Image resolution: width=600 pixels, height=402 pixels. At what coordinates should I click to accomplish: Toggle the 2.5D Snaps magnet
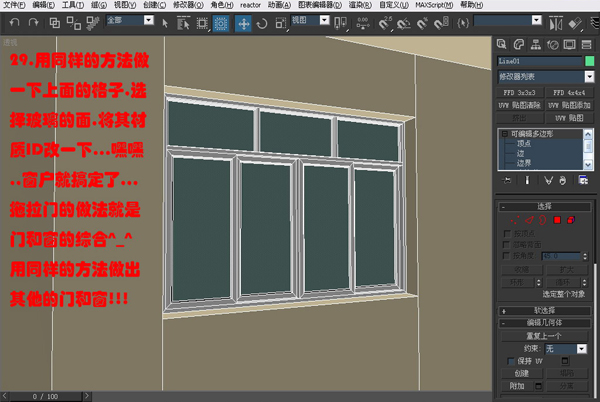click(x=385, y=23)
